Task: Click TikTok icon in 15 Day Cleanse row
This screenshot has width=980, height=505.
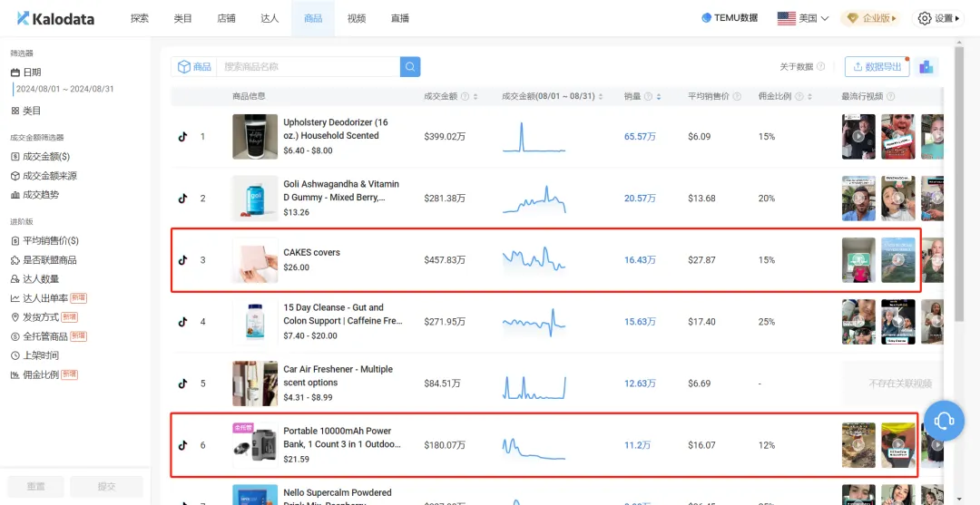Action: point(182,322)
